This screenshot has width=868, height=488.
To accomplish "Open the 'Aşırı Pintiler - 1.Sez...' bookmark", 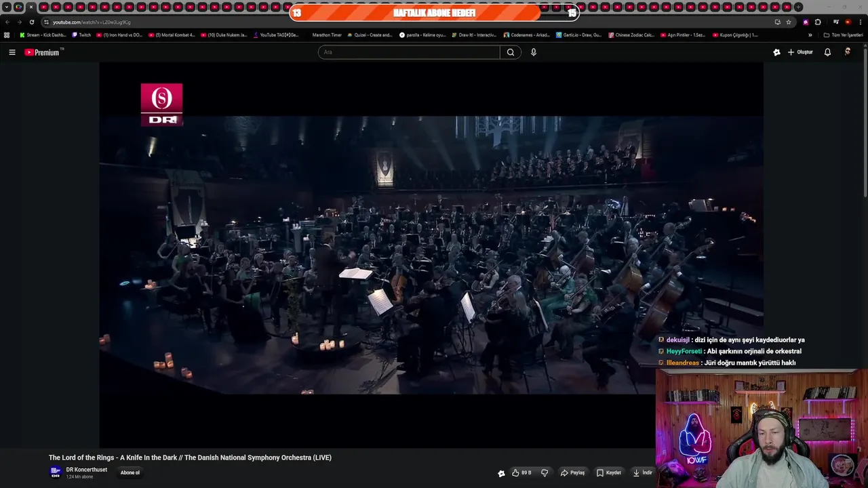I will coord(683,35).
